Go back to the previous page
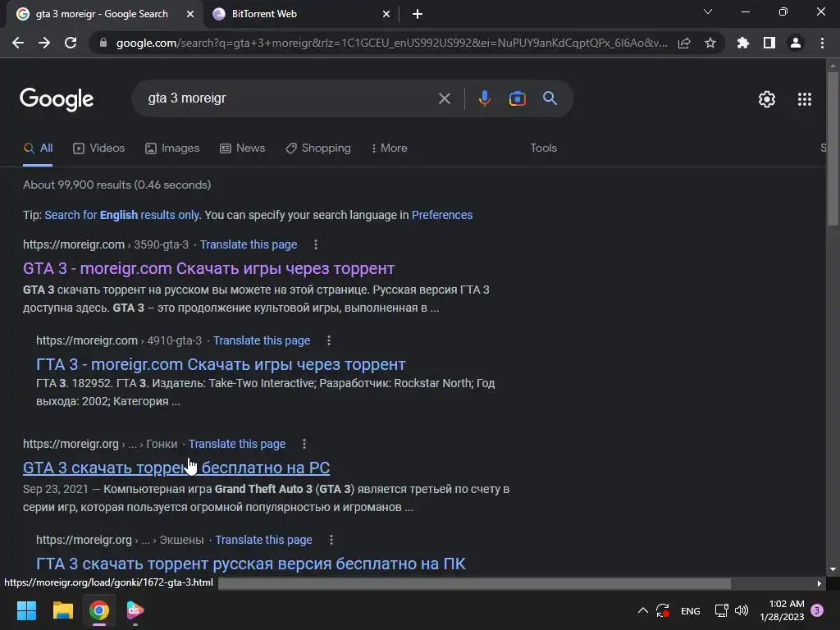The width and height of the screenshot is (840, 630). click(18, 43)
